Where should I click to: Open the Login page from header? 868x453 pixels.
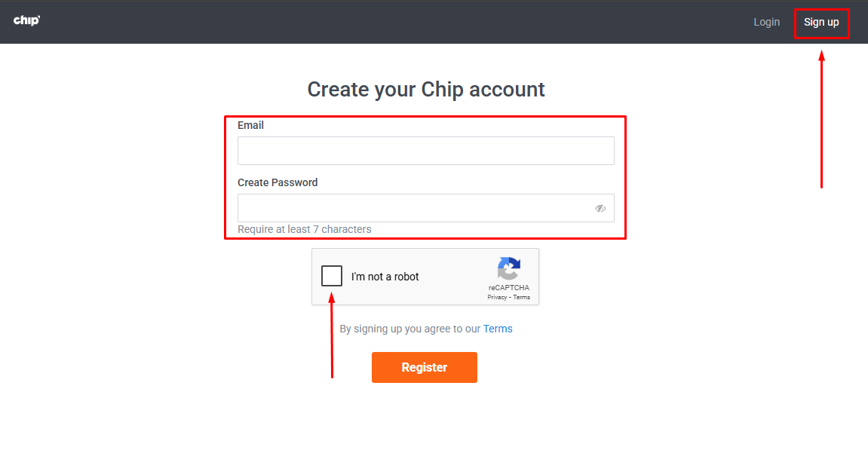coord(767,22)
